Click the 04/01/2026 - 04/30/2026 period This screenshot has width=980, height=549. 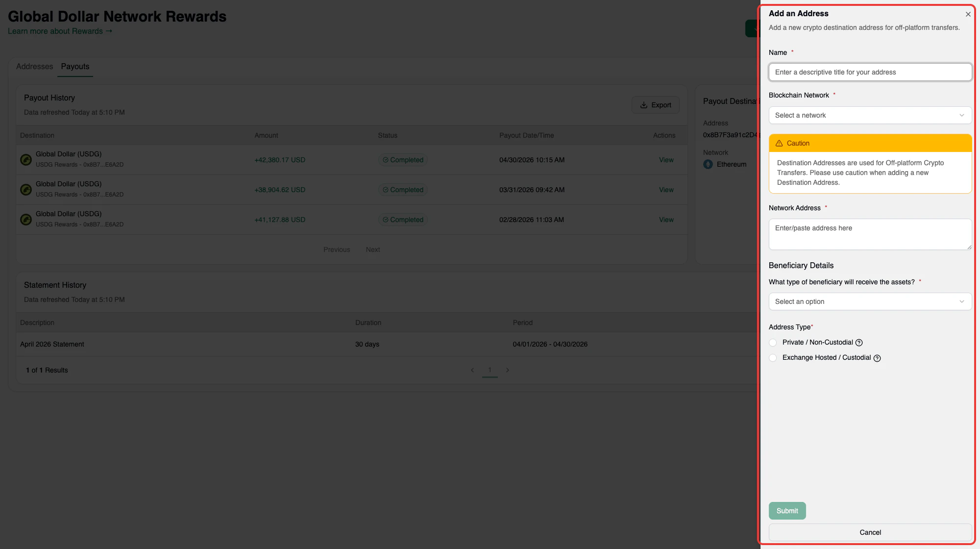coord(550,344)
